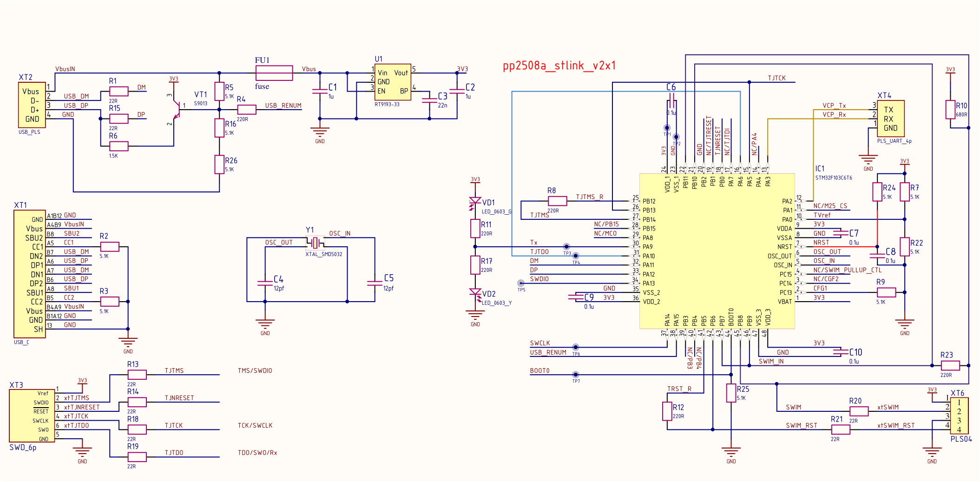Click the TDO/SWO/Rx annotation text
This screenshot has width=980, height=482.
[x=257, y=453]
